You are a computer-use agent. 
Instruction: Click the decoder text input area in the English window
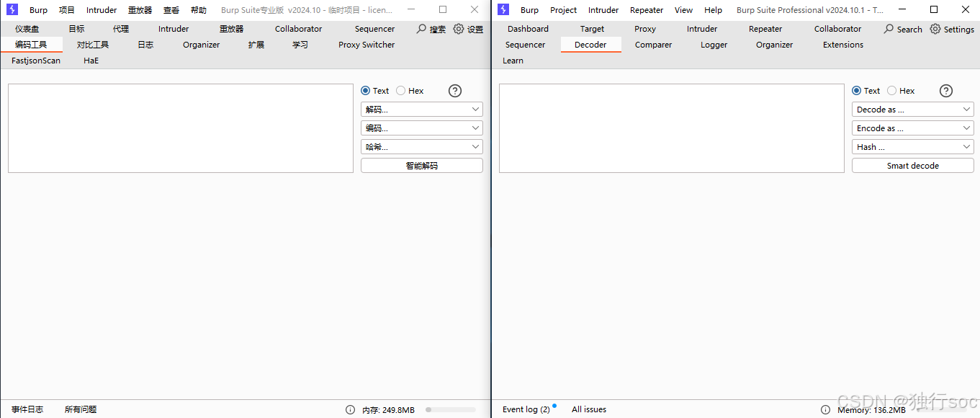pyautogui.click(x=672, y=128)
